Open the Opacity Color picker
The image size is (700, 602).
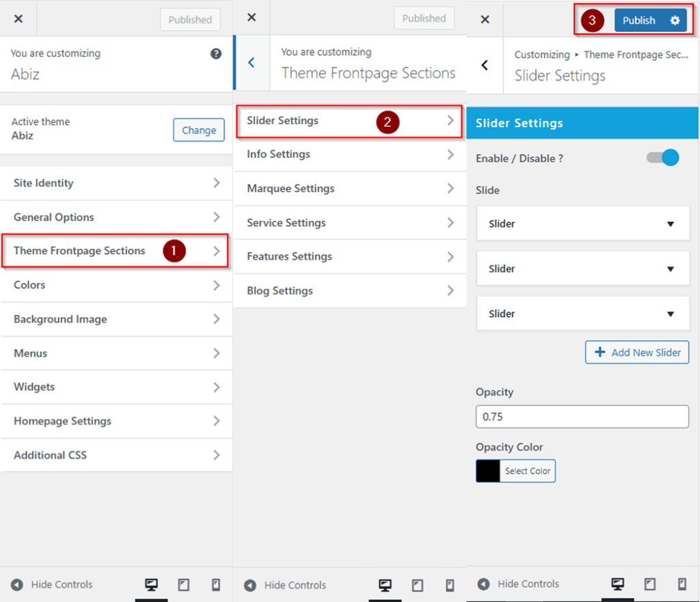(x=515, y=471)
